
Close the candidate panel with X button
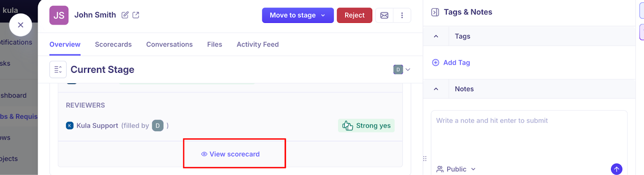tap(21, 25)
